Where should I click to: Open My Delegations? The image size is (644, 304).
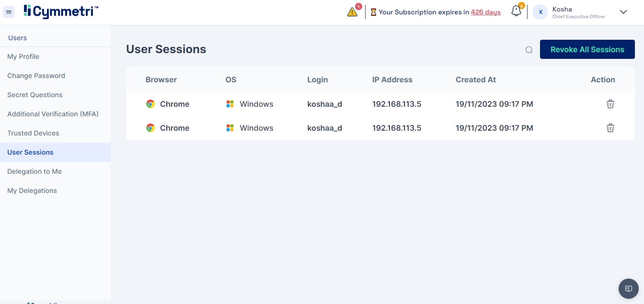(x=32, y=191)
